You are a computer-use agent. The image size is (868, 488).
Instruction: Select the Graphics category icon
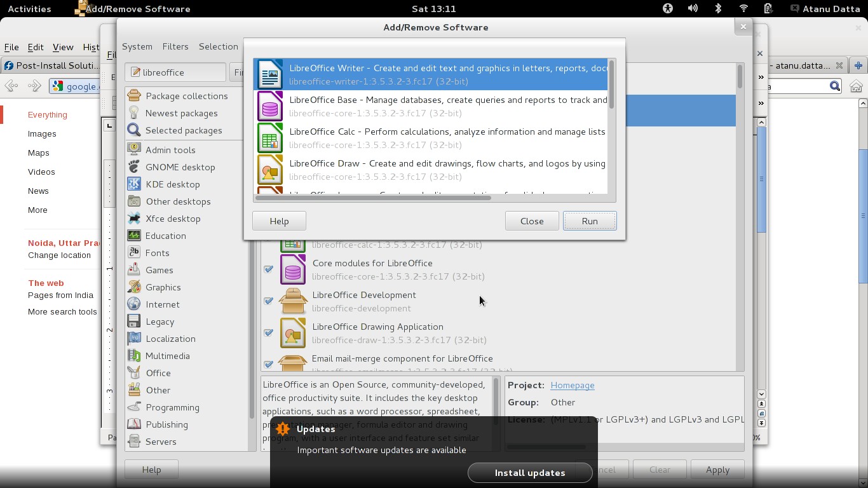[x=134, y=287]
